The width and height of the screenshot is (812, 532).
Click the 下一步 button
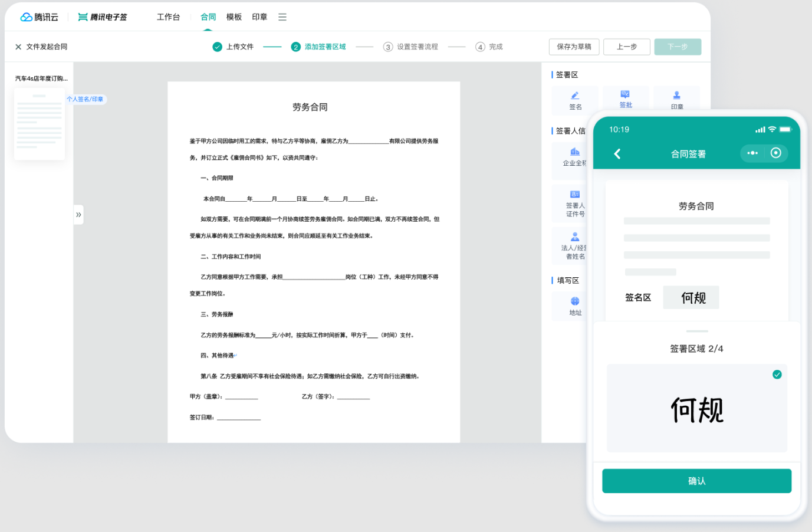(x=678, y=47)
